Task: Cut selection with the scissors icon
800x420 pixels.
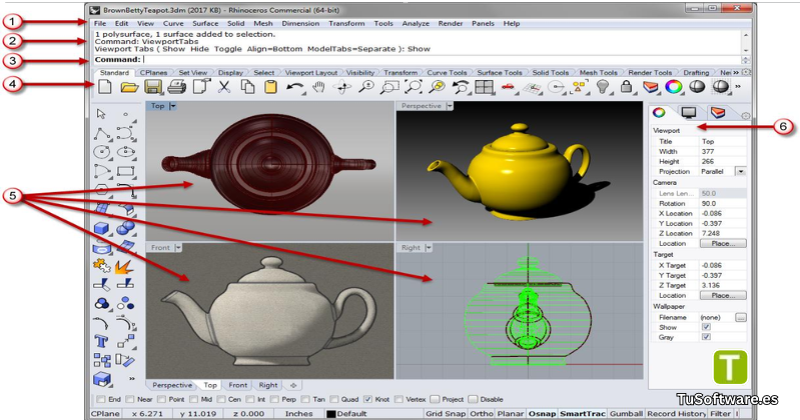Action: 224,87
